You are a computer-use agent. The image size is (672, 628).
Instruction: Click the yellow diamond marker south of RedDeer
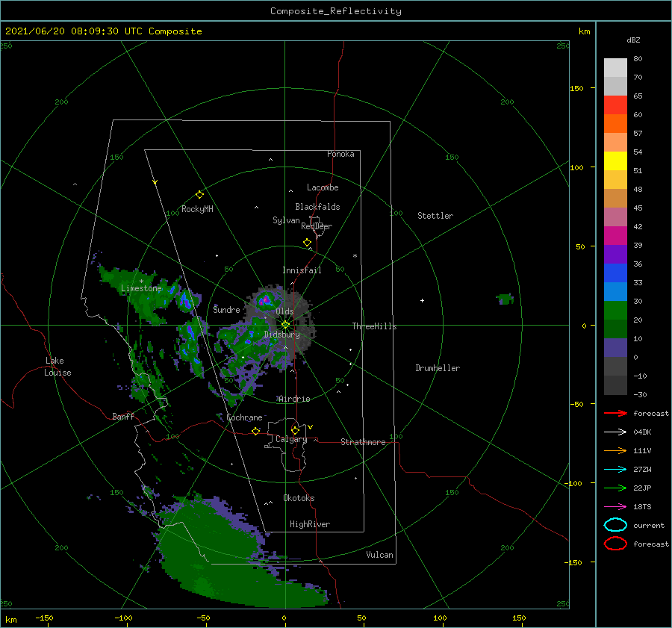307,243
